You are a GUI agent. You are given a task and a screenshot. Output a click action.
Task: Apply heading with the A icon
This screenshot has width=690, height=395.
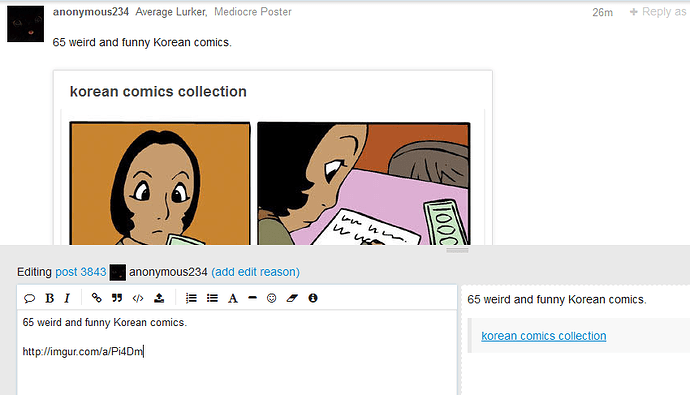pos(233,298)
